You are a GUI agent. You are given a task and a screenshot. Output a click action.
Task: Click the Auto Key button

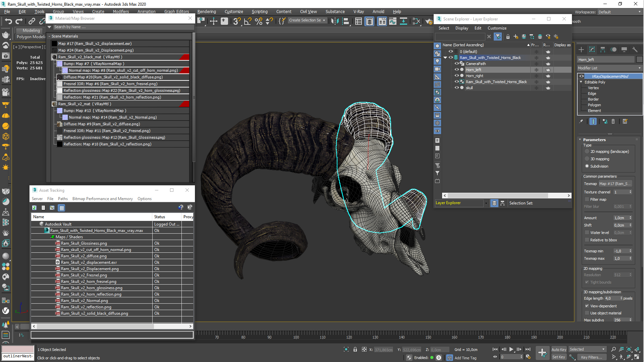[x=558, y=350]
